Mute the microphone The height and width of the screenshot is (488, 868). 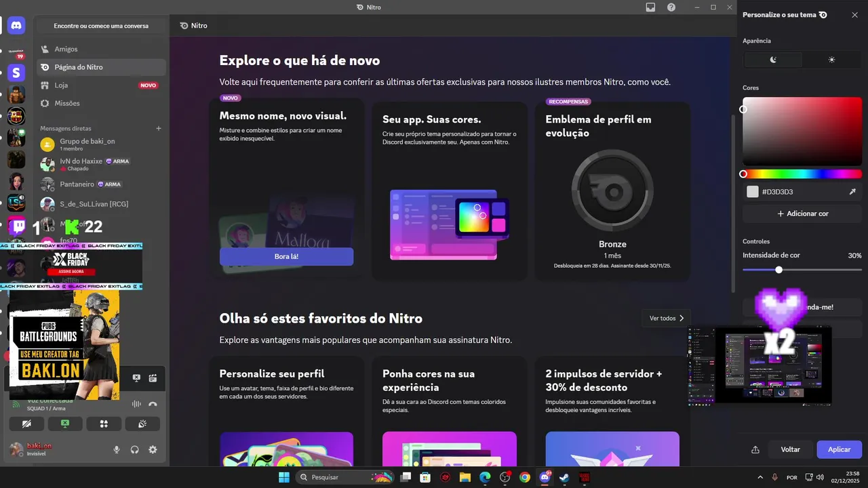[117, 449]
